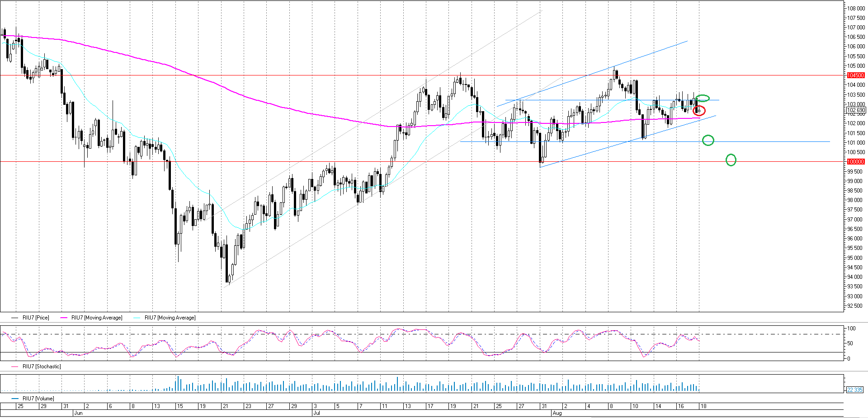Screen dimensions: 868x418
Task: Click date label 16 on the time axis
Action: coord(681,406)
